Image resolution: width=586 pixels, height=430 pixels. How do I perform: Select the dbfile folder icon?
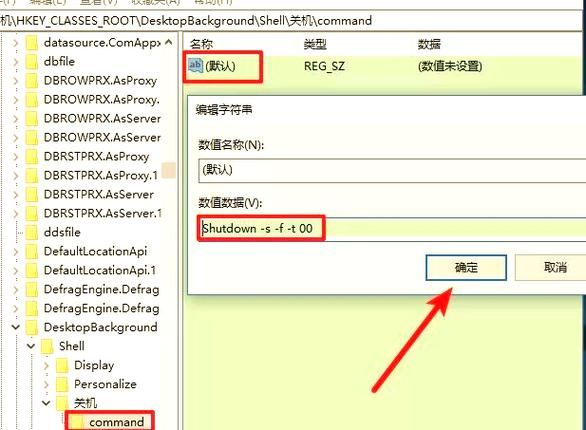(x=32, y=61)
